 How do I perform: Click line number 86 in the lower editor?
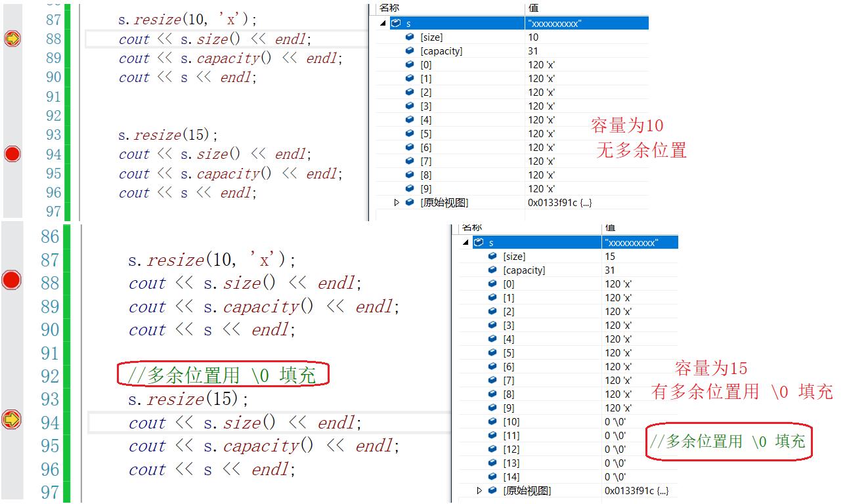[50, 237]
